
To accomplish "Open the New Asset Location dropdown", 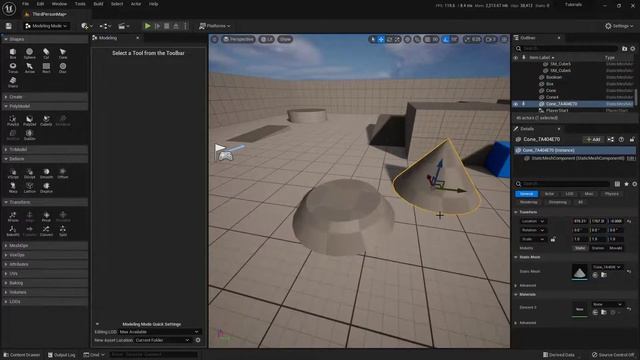I will click(162, 340).
